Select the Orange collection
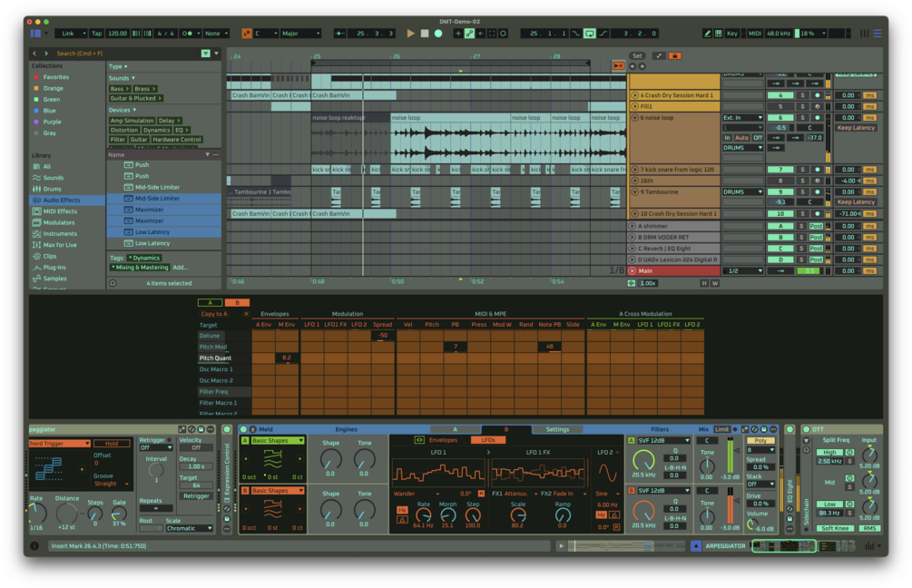 pos(53,88)
